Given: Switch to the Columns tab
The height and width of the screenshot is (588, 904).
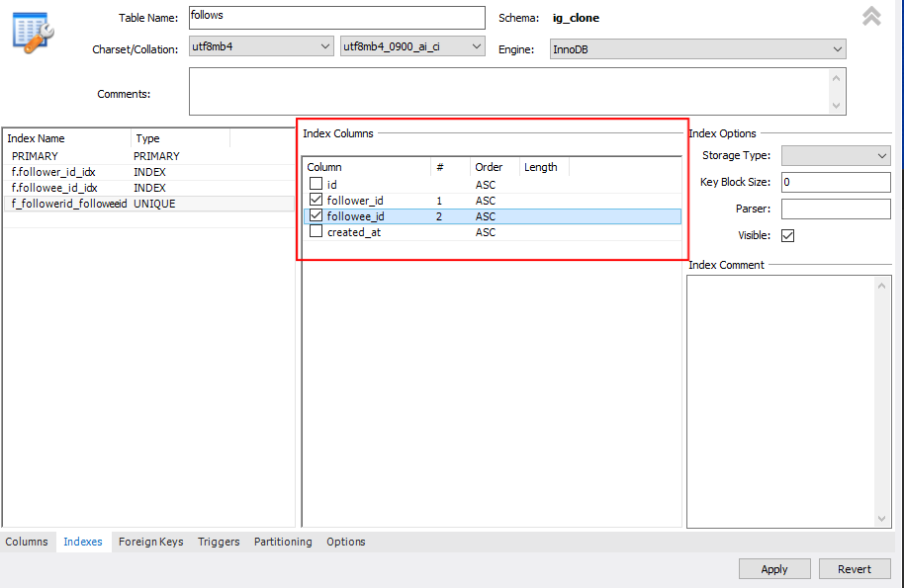Looking at the screenshot, I should [27, 542].
